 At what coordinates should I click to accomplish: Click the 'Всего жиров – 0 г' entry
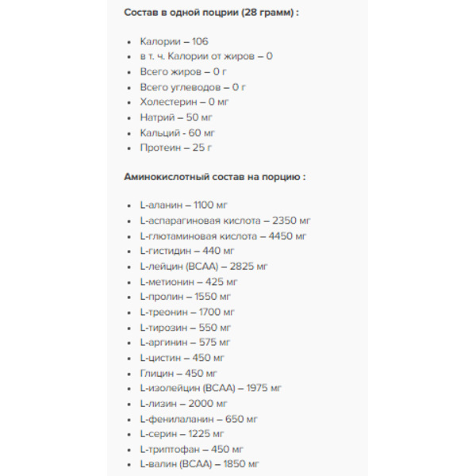tap(182, 71)
